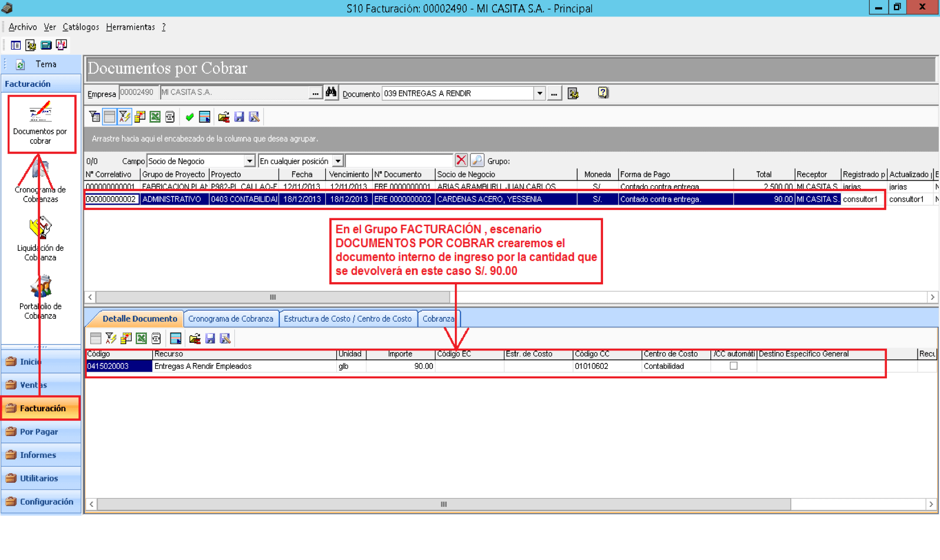Click the Excel export icon in top toolbar
Image resolution: width=940 pixels, height=560 pixels.
(155, 117)
